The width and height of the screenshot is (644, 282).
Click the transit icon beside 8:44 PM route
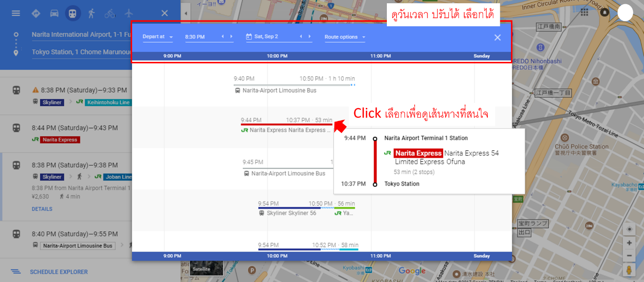16,128
